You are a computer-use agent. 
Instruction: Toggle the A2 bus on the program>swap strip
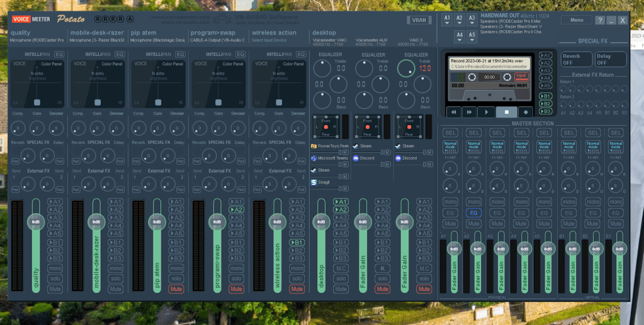tap(236, 210)
